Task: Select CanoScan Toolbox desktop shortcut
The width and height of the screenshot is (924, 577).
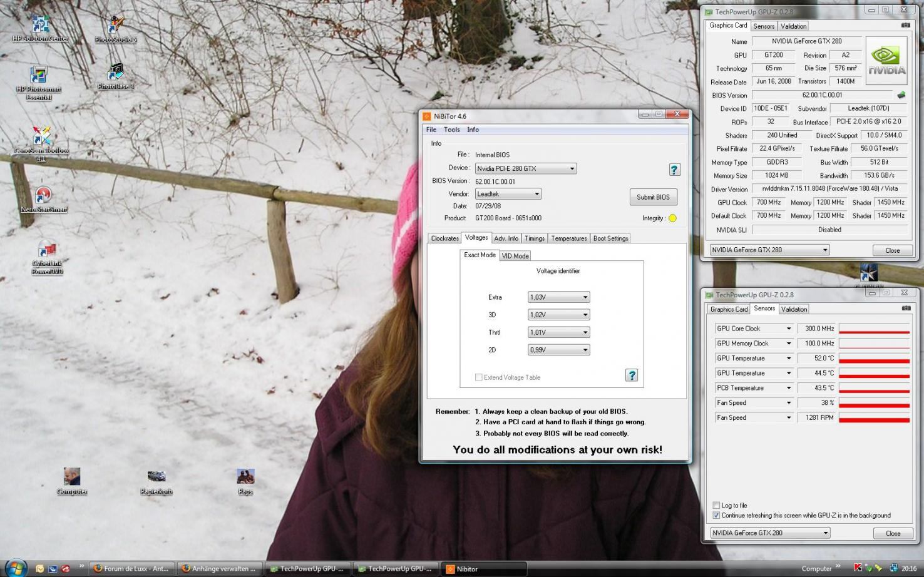Action: [41, 144]
